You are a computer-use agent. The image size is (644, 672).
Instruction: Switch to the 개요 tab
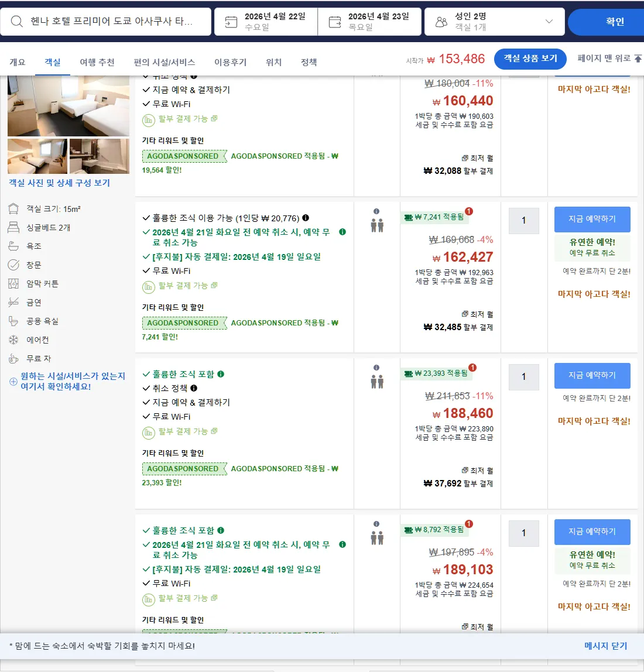tap(18, 62)
